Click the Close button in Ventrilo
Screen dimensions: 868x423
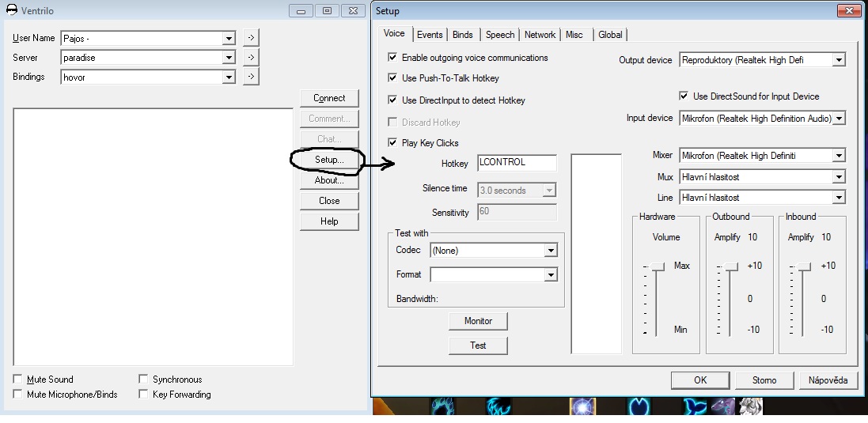pyautogui.click(x=329, y=201)
